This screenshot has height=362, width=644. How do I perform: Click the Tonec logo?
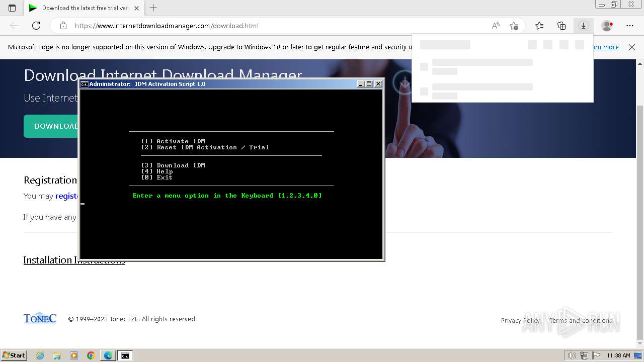coord(40,318)
